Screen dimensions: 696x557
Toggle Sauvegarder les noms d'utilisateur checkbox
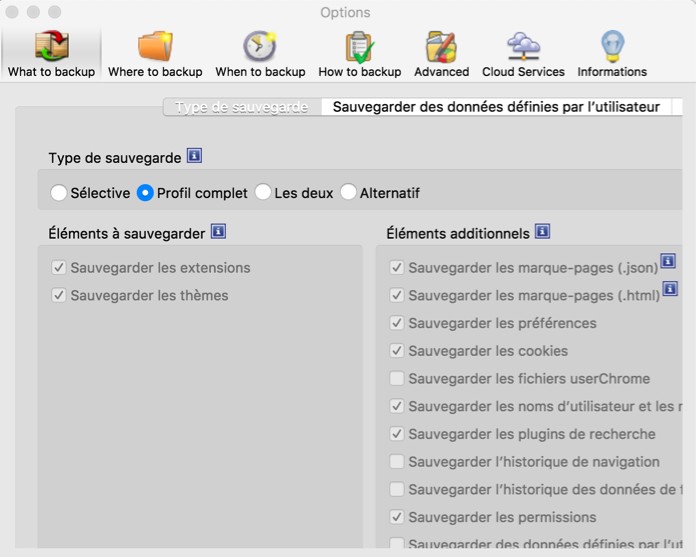(396, 406)
